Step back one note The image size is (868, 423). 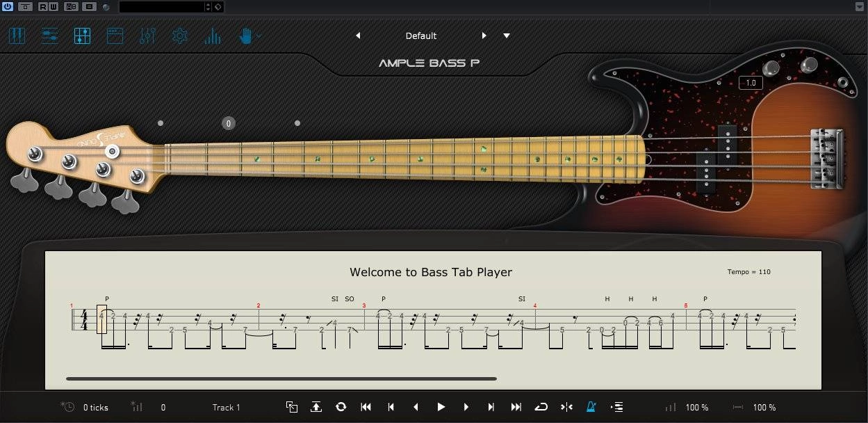click(416, 407)
